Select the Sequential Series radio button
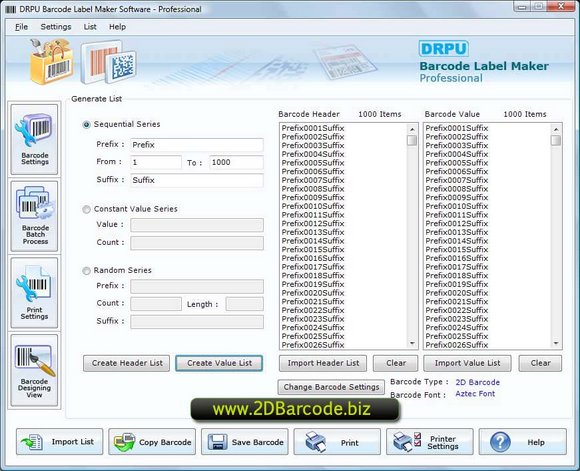The width and height of the screenshot is (580, 471). (86, 125)
